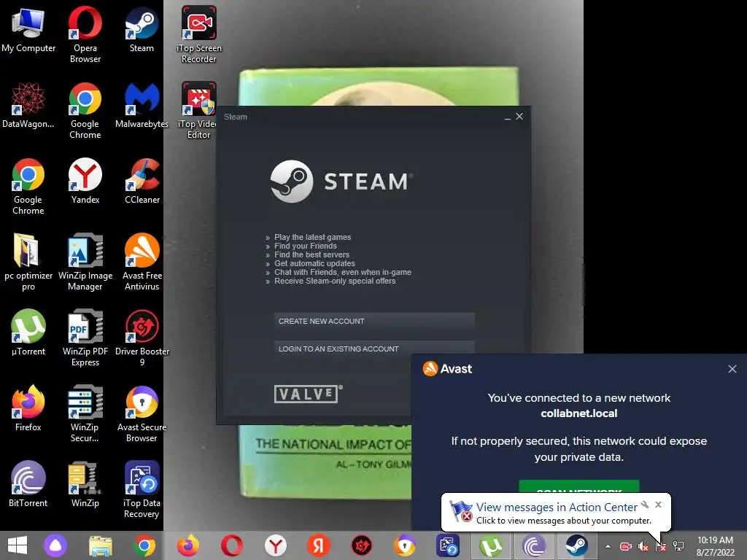Screen dimensions: 747x560
Task: Select the DataWagon desktop shortcut
Action: pyautogui.click(x=28, y=105)
